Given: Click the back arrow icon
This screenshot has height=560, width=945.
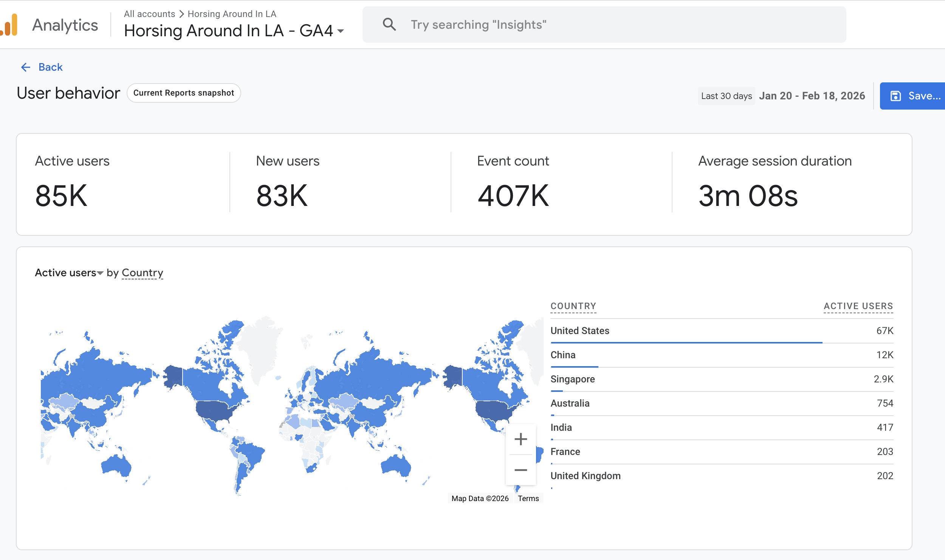Looking at the screenshot, I should (25, 67).
